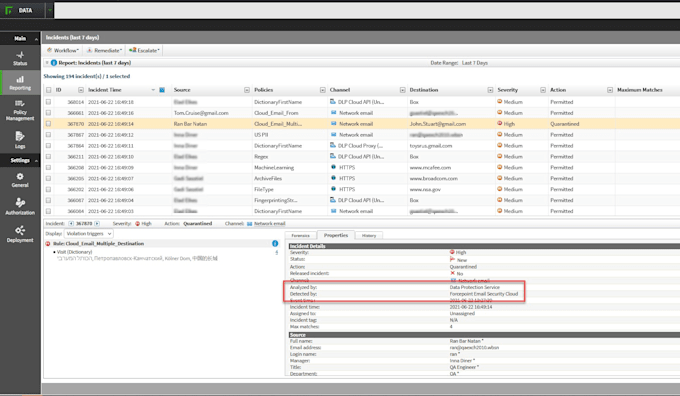Select the US PII policy cell
680x396 pixels.
point(261,134)
